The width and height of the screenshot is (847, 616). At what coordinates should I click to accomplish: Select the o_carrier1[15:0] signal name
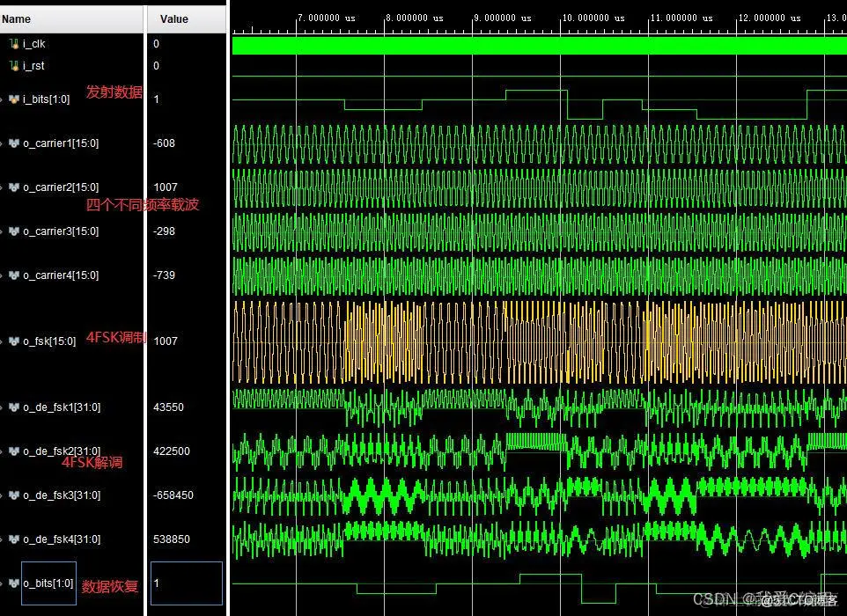(61, 143)
